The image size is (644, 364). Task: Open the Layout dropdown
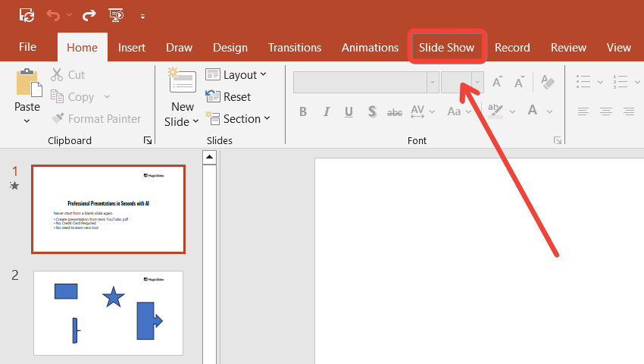236,74
